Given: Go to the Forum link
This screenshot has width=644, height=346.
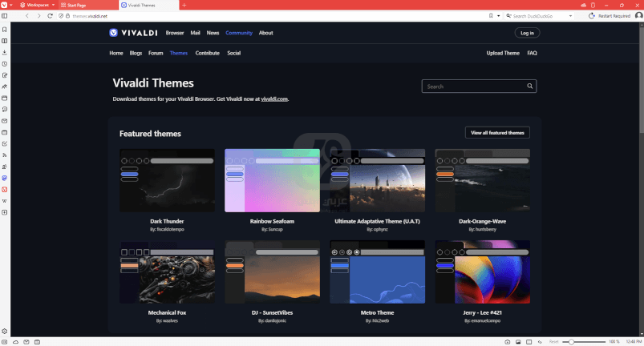Looking at the screenshot, I should (156, 53).
